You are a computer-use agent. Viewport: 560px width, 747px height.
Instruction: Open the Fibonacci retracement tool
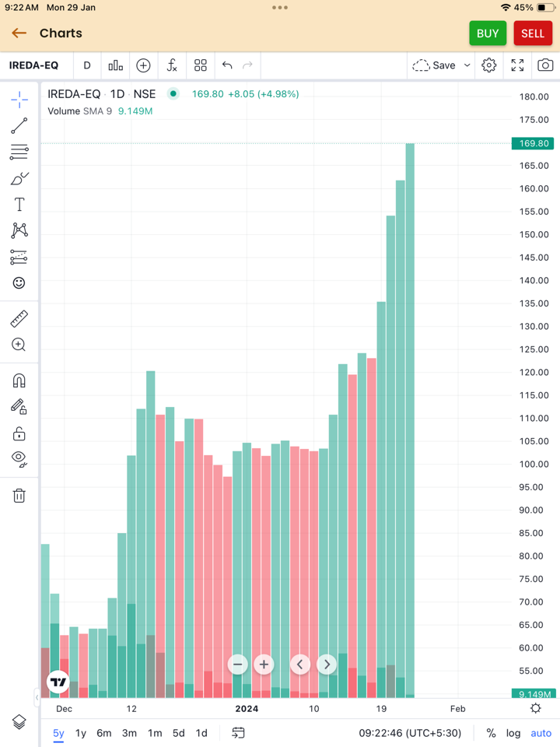(19, 152)
